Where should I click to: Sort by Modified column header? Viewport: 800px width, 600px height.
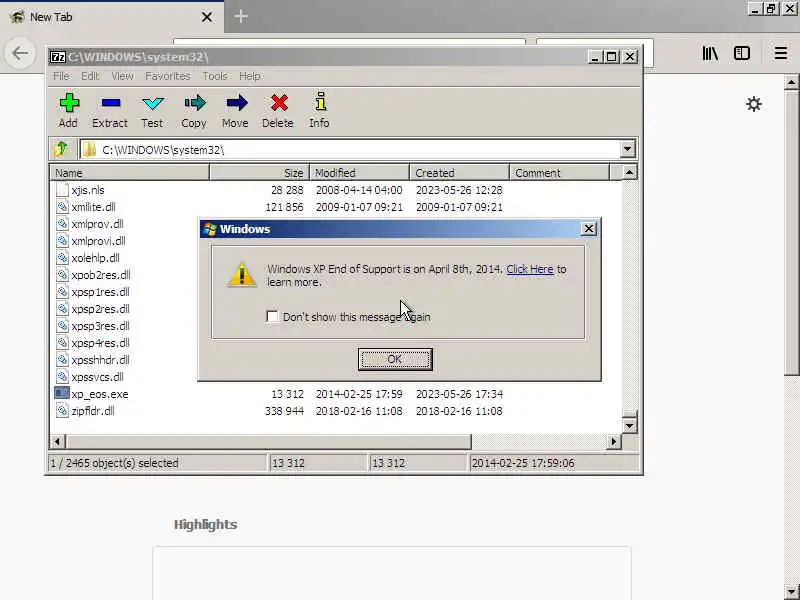pos(360,172)
